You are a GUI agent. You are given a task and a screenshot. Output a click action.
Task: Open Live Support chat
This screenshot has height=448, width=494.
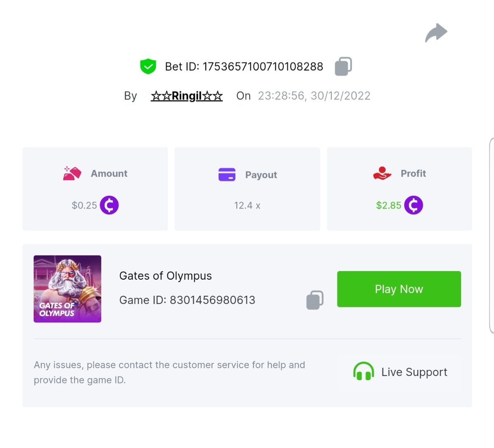[x=414, y=372]
